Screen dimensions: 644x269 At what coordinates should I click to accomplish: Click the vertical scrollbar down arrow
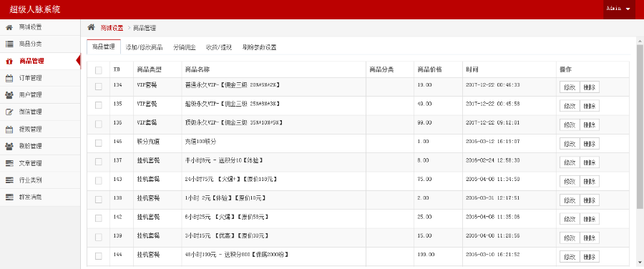click(640, 262)
